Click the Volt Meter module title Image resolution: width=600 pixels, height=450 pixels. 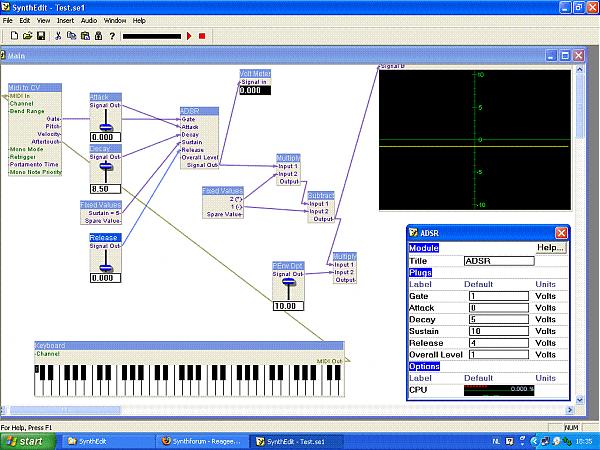click(255, 73)
